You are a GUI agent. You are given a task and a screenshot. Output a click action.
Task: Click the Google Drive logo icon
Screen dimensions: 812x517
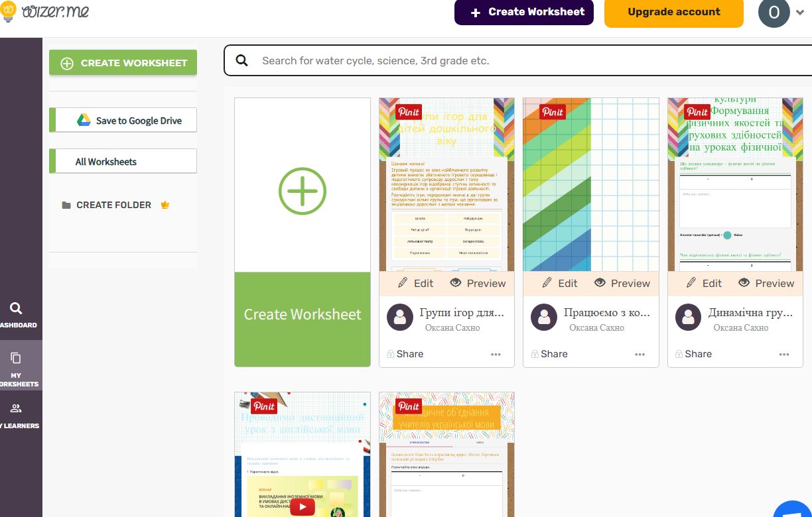(x=84, y=120)
